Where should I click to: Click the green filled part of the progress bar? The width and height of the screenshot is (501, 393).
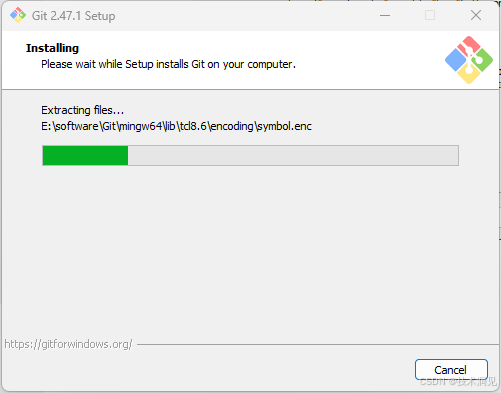tap(85, 155)
